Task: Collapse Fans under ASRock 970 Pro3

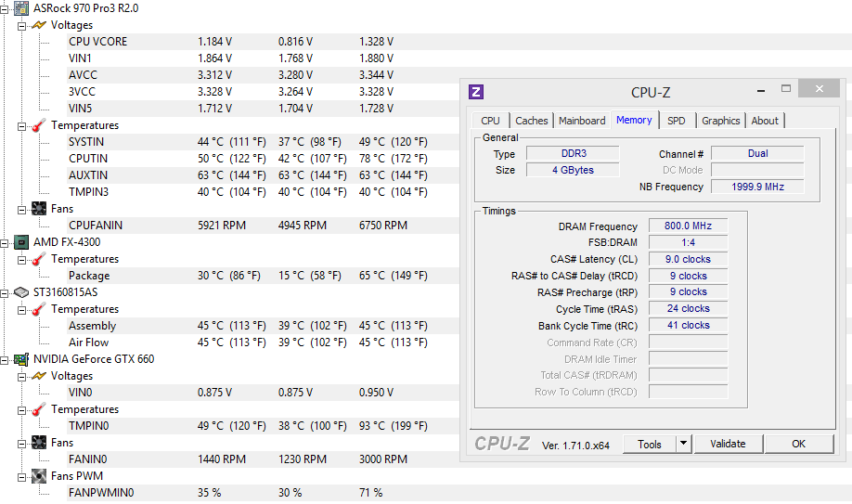Action: coord(21,210)
